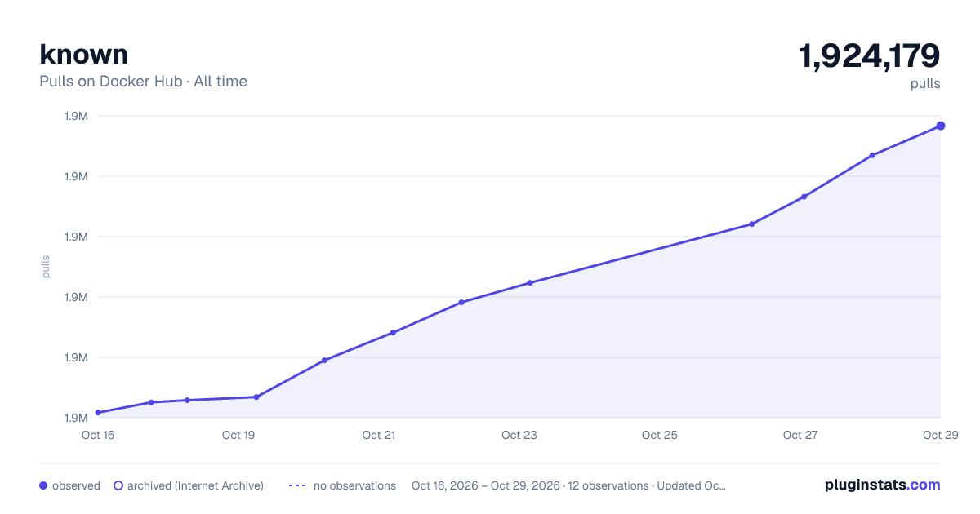The width and height of the screenshot is (980, 514).
Task: Click the 'Oct 21' axis label
Action: (379, 435)
